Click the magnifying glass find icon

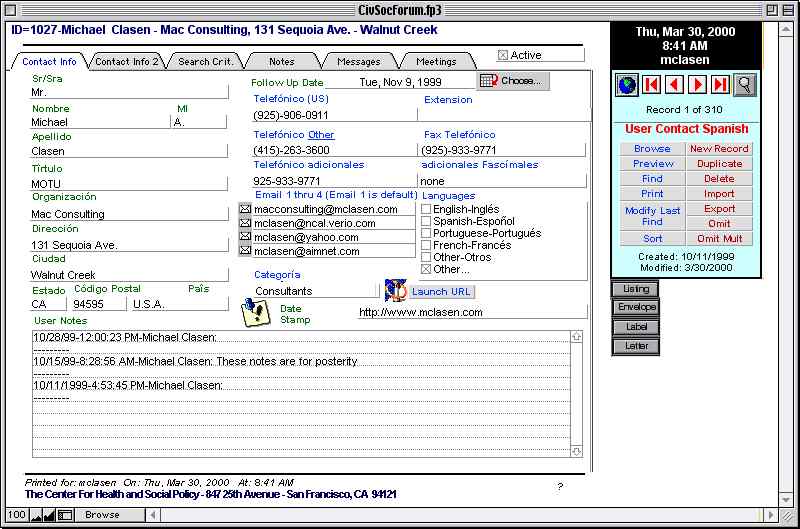point(744,85)
